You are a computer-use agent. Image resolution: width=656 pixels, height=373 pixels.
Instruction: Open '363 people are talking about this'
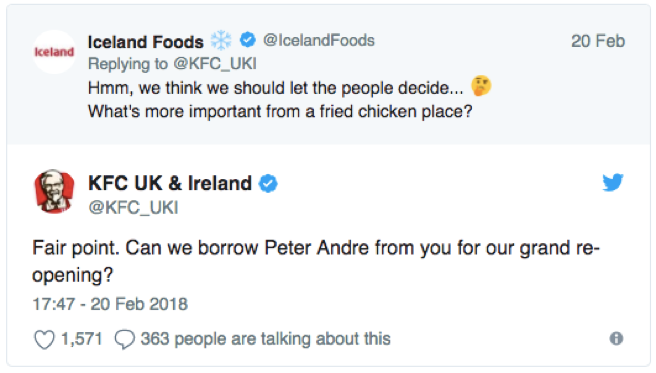265,339
